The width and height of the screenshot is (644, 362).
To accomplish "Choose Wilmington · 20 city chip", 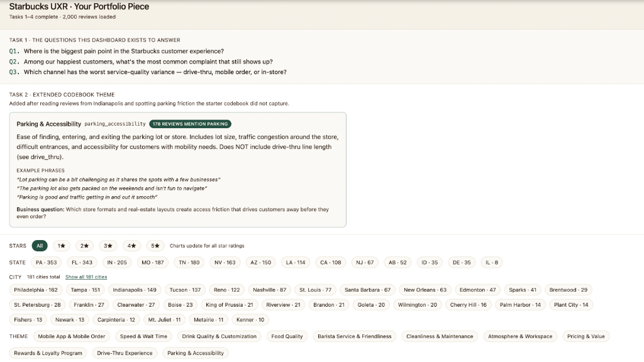I will pos(418,305).
